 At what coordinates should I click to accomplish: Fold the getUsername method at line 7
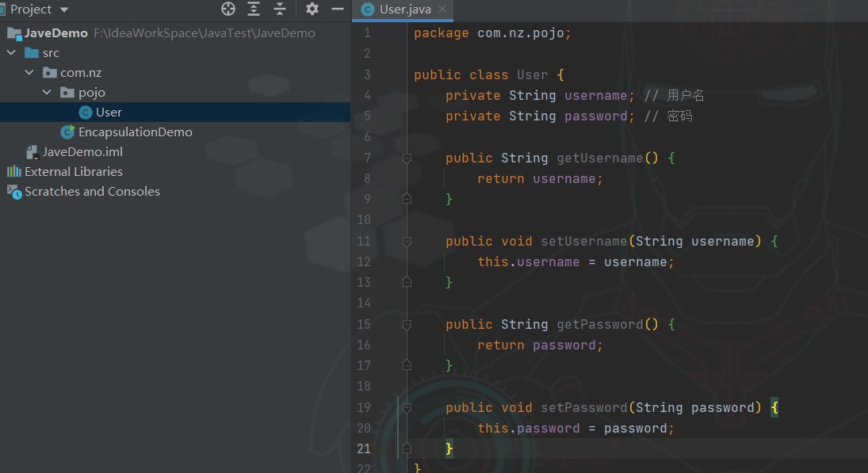(407, 158)
